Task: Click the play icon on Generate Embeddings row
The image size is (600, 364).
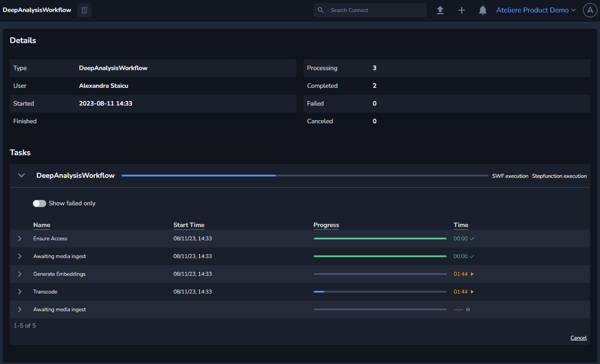Action: (x=472, y=274)
